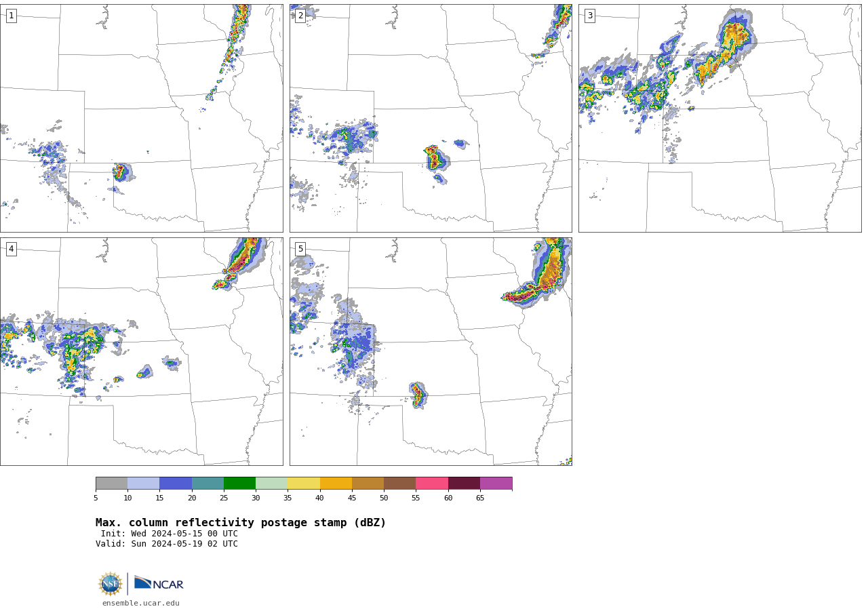Click the colorbar tick label 50
Viewport: 868px width, 611px height.
point(384,498)
